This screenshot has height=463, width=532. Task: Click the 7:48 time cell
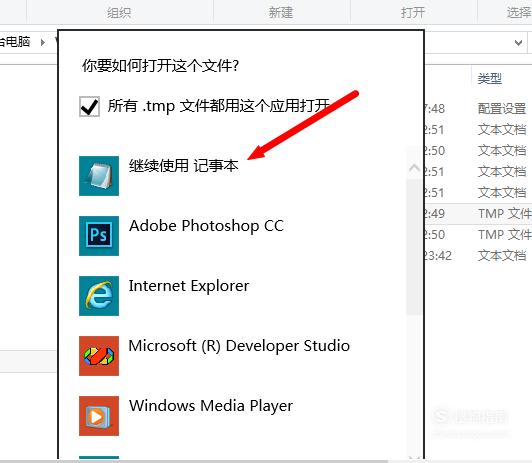coord(434,109)
